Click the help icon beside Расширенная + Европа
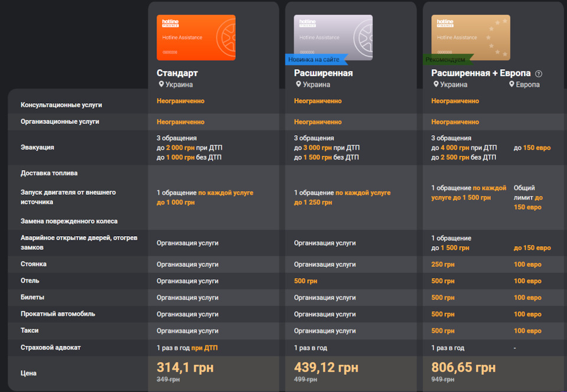This screenshot has height=392, width=567. [x=539, y=74]
